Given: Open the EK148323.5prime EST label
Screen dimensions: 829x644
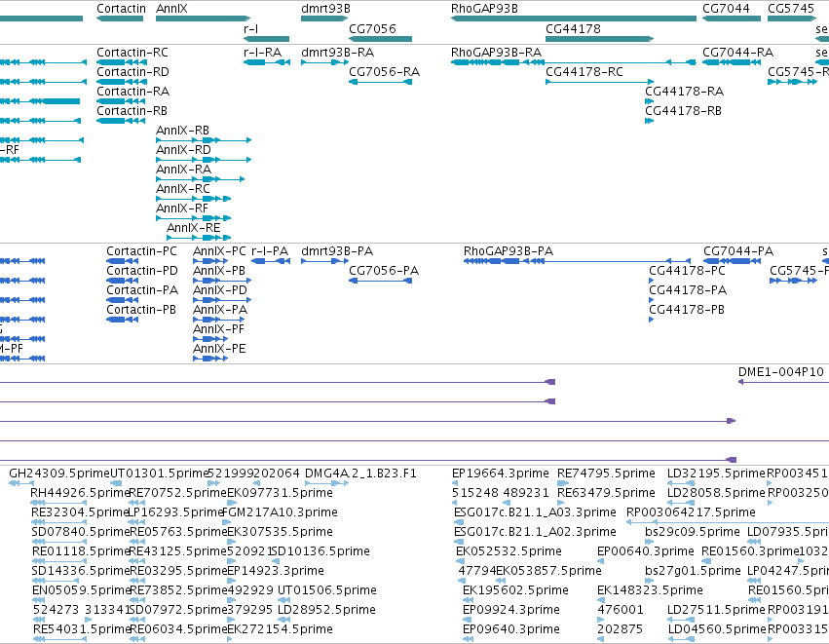Looking at the screenshot, I should (651, 590).
